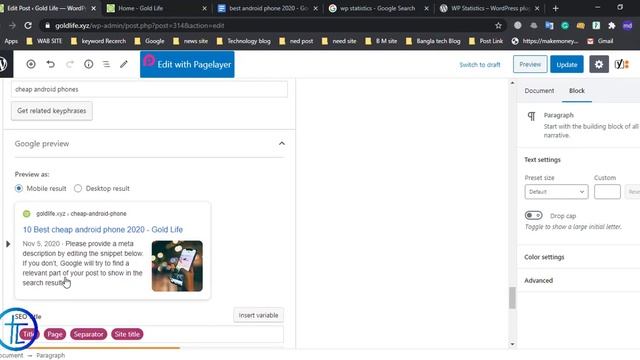This screenshot has width=640, height=360.
Task: Click the Google Translate extension icon
Action: pos(549,25)
